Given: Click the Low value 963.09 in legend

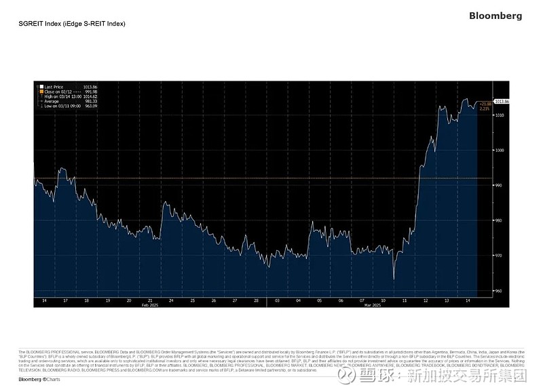Looking at the screenshot, I should tap(91, 106).
